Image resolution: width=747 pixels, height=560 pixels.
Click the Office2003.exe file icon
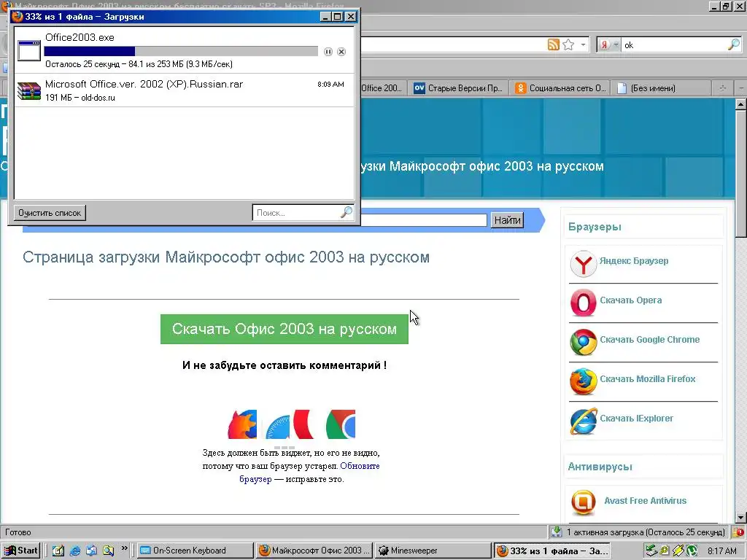[29, 50]
